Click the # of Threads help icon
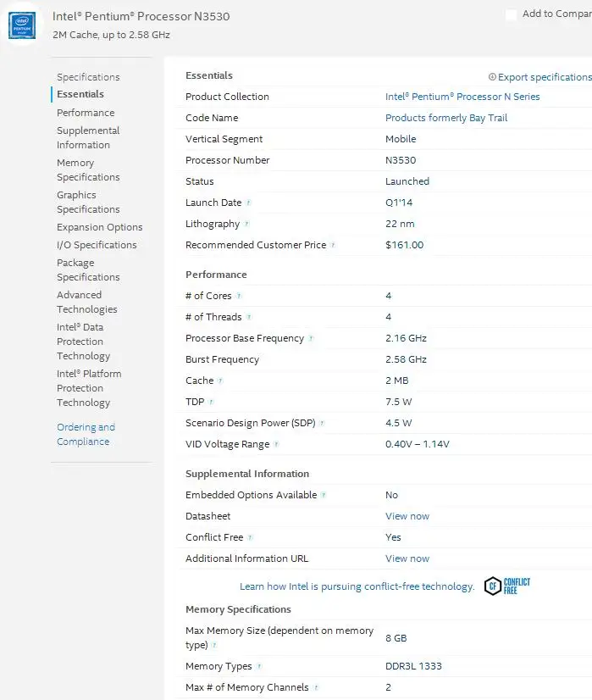Image resolution: width=592 pixels, height=700 pixels. pyautogui.click(x=249, y=317)
